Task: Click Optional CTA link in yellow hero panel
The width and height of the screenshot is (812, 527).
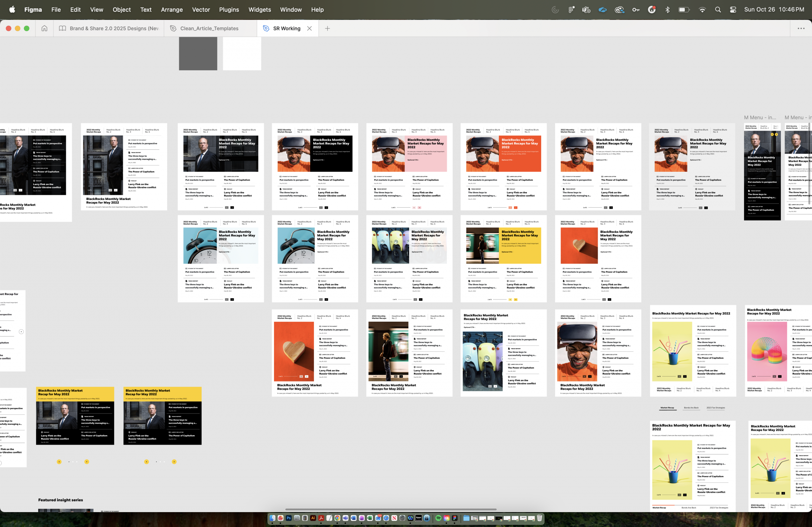Action: tap(507, 252)
